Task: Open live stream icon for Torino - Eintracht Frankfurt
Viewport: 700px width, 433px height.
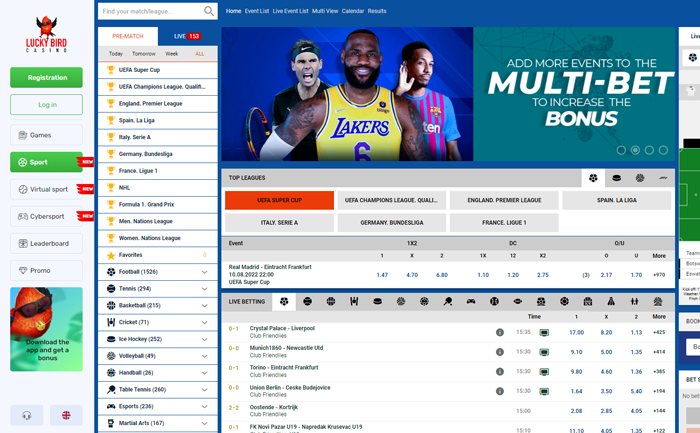Action: point(544,372)
